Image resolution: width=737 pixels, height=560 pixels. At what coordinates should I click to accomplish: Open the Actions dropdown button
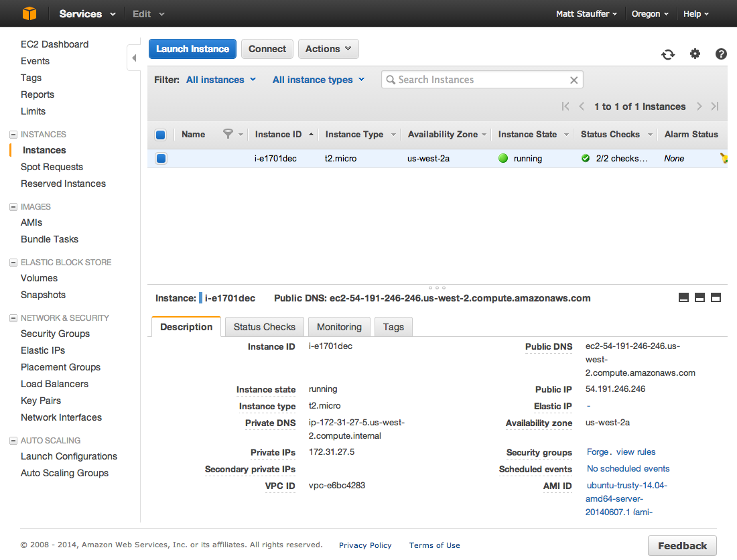coord(328,49)
